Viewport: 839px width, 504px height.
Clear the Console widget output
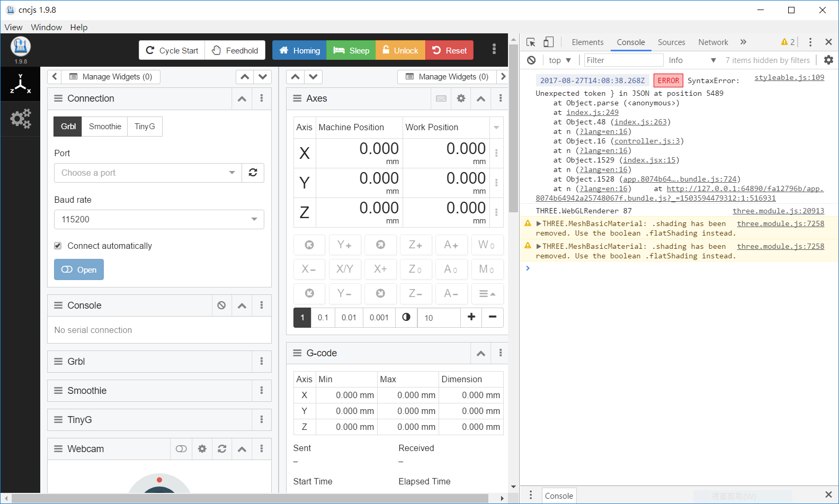pyautogui.click(x=221, y=305)
